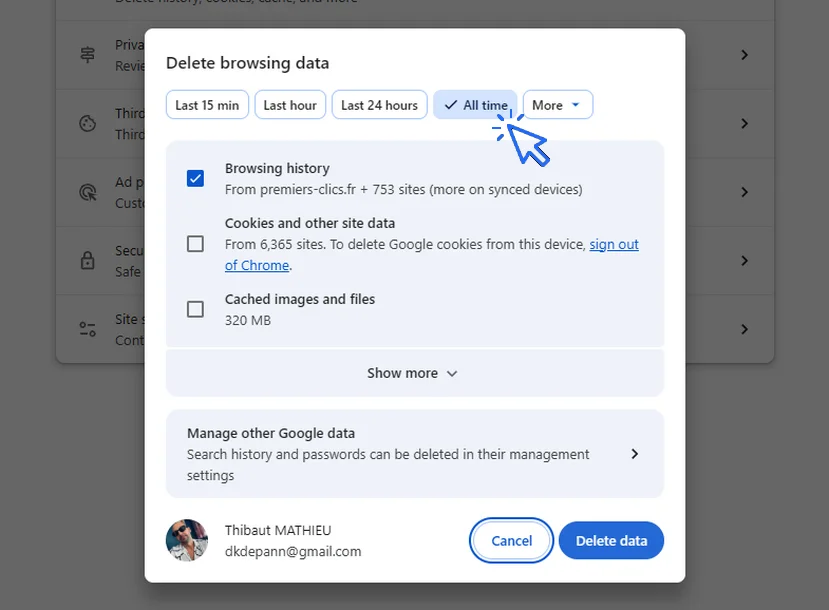Select the All time range chip
This screenshot has width=829, height=610.
(x=475, y=105)
